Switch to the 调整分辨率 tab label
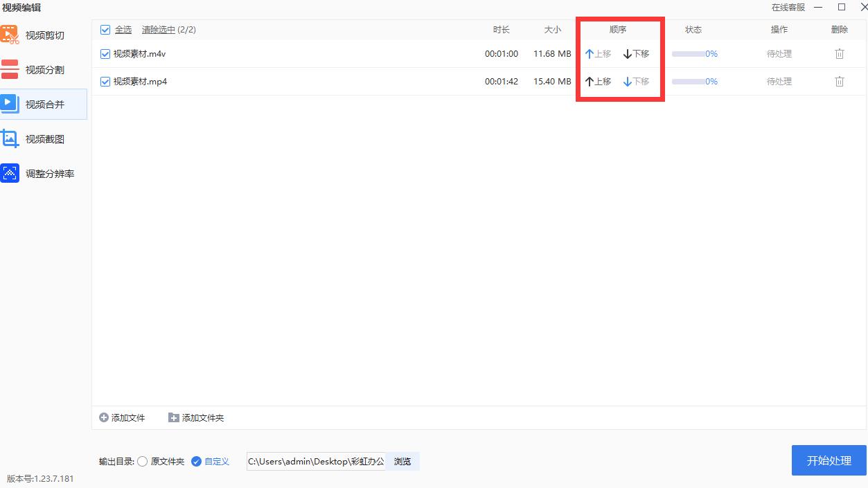This screenshot has height=488, width=868. pyautogui.click(x=50, y=174)
